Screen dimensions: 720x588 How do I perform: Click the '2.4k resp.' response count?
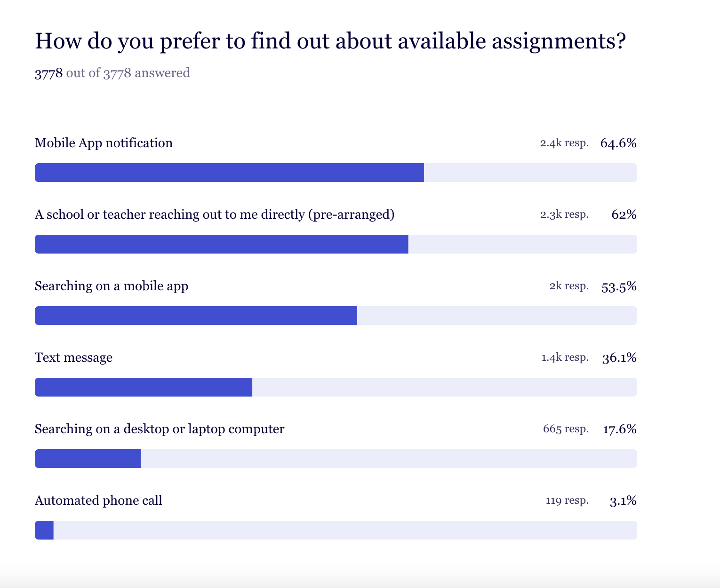(x=564, y=143)
